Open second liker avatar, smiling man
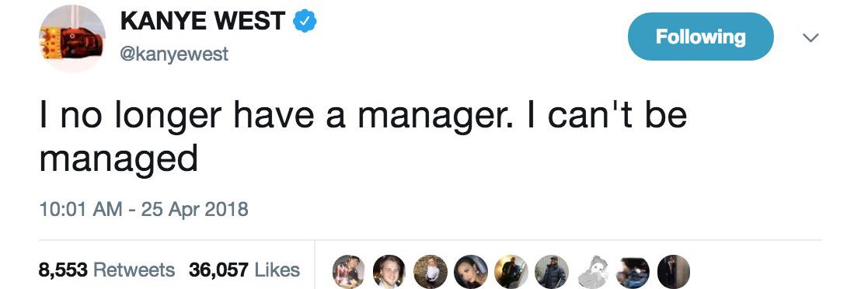Screen dimensions: 868x289 [389, 272]
